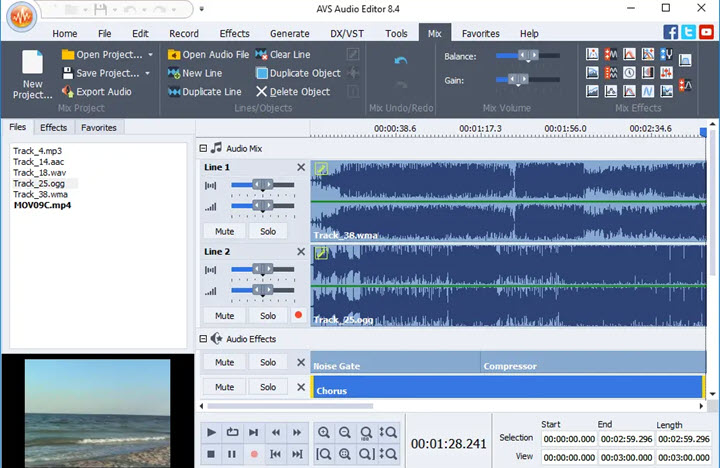Open the Effects ribbon tab

234,34
